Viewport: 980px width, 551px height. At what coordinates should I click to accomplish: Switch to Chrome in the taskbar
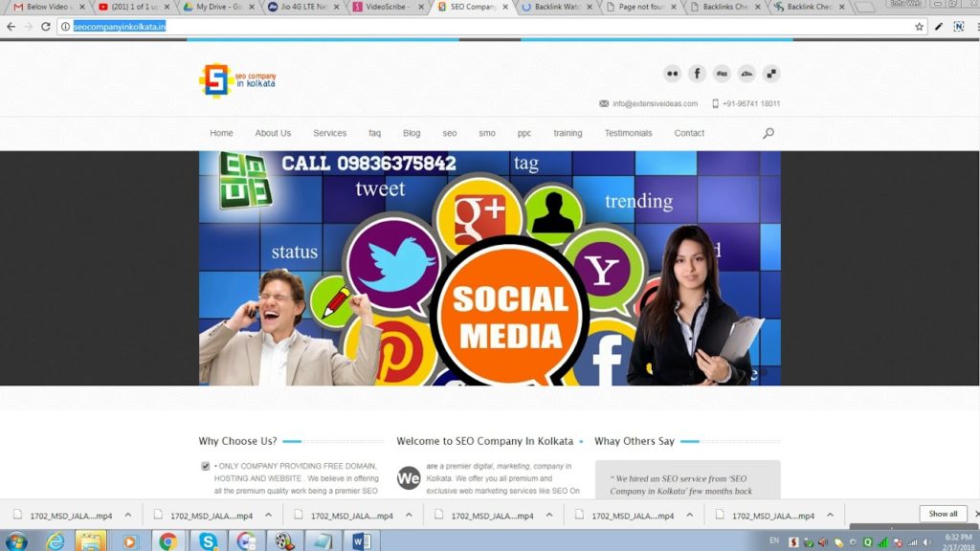click(x=167, y=541)
